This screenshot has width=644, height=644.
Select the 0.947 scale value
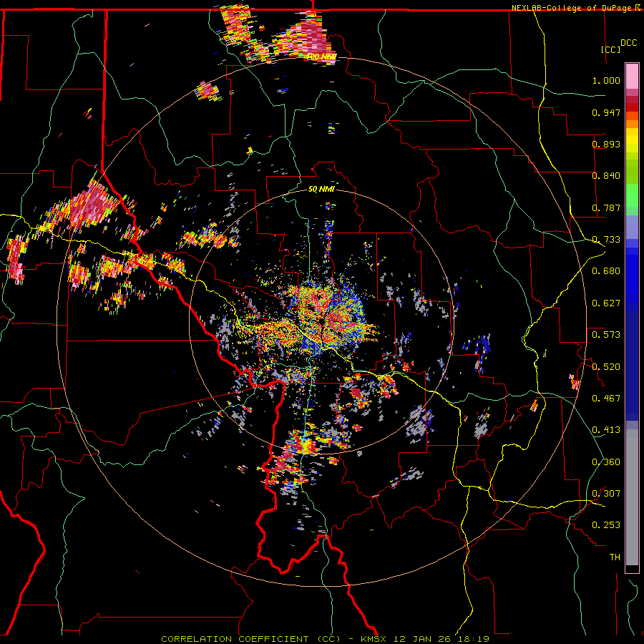point(606,112)
